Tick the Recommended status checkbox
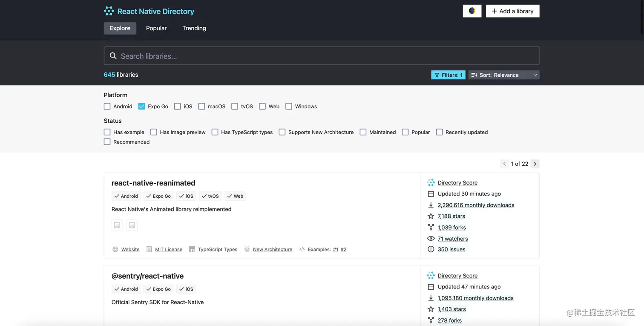644x326 pixels. pyautogui.click(x=107, y=142)
